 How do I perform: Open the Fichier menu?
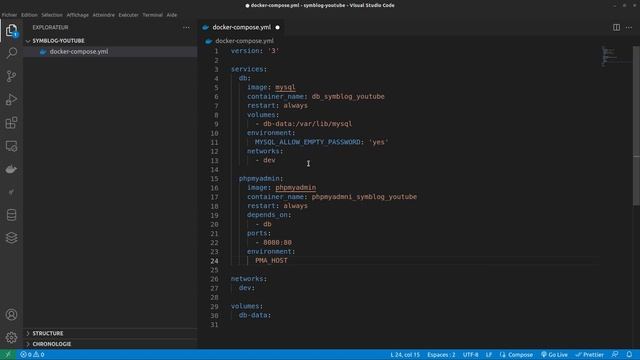9,15
